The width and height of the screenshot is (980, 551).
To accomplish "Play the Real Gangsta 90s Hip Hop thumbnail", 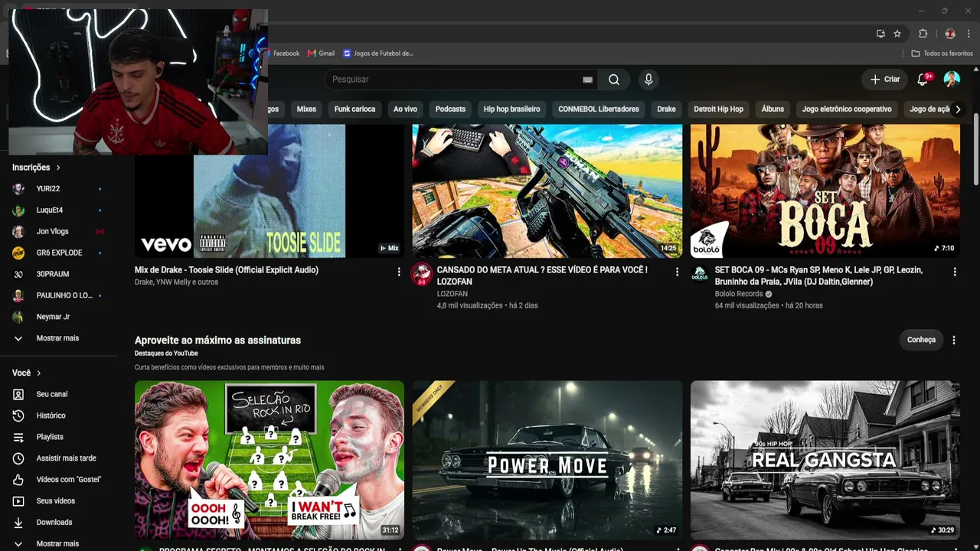I will 825,460.
